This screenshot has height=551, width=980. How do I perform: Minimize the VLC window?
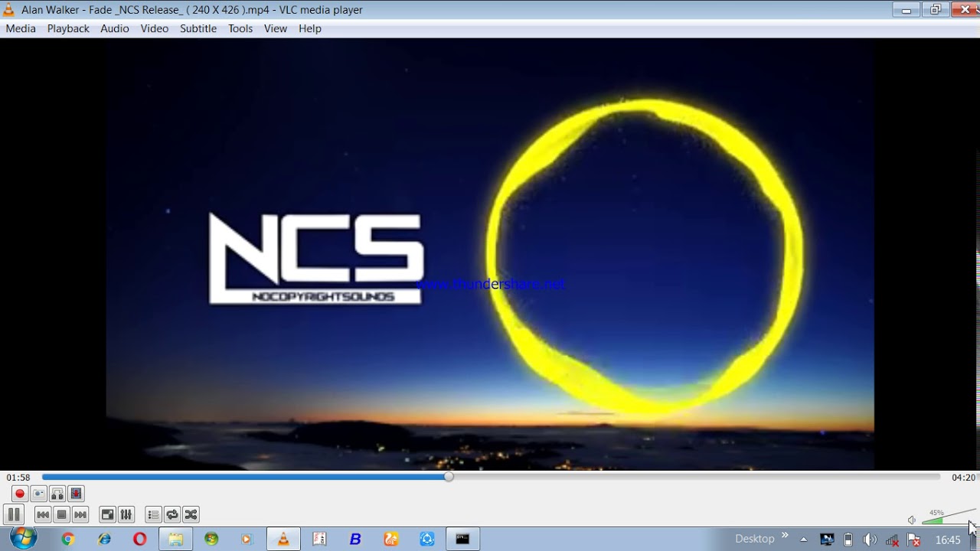(x=906, y=10)
